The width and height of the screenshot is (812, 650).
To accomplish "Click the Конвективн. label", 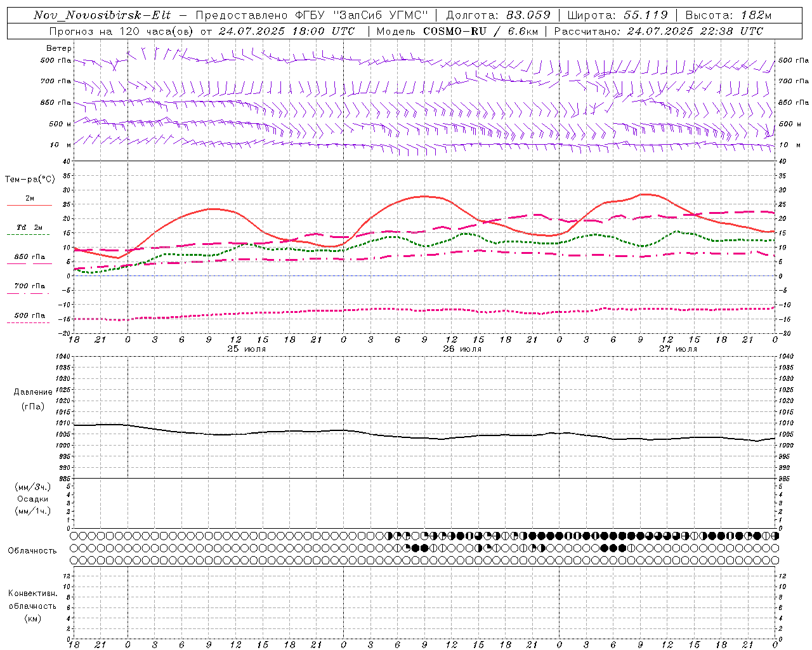I will (x=33, y=594).
